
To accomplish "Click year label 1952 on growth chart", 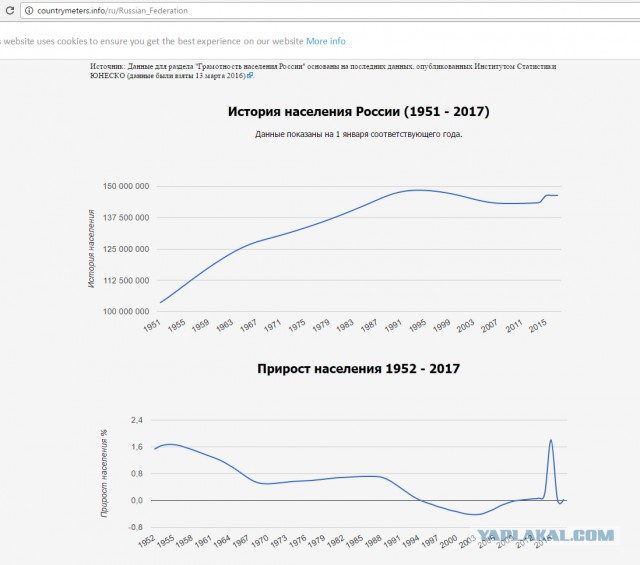I will 147,541.
